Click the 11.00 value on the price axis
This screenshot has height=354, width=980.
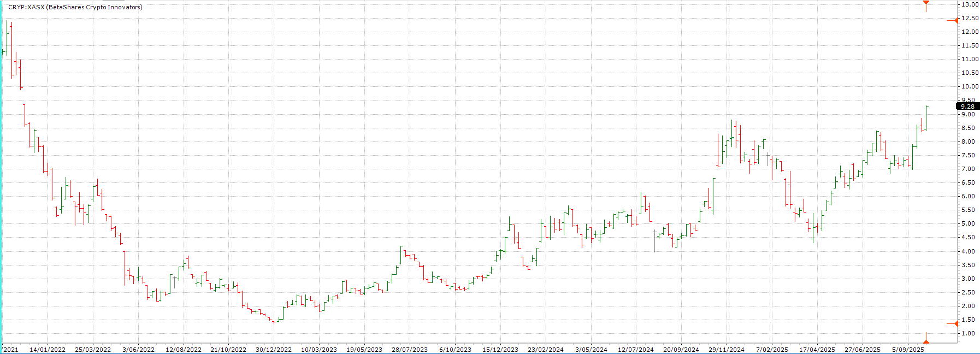pyautogui.click(x=970, y=59)
